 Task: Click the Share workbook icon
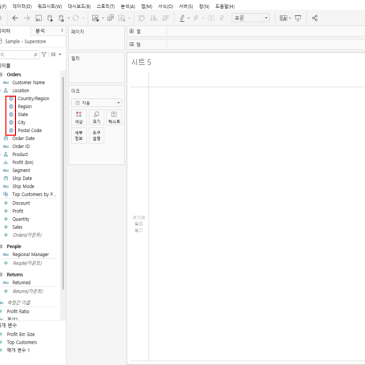[x=315, y=18]
